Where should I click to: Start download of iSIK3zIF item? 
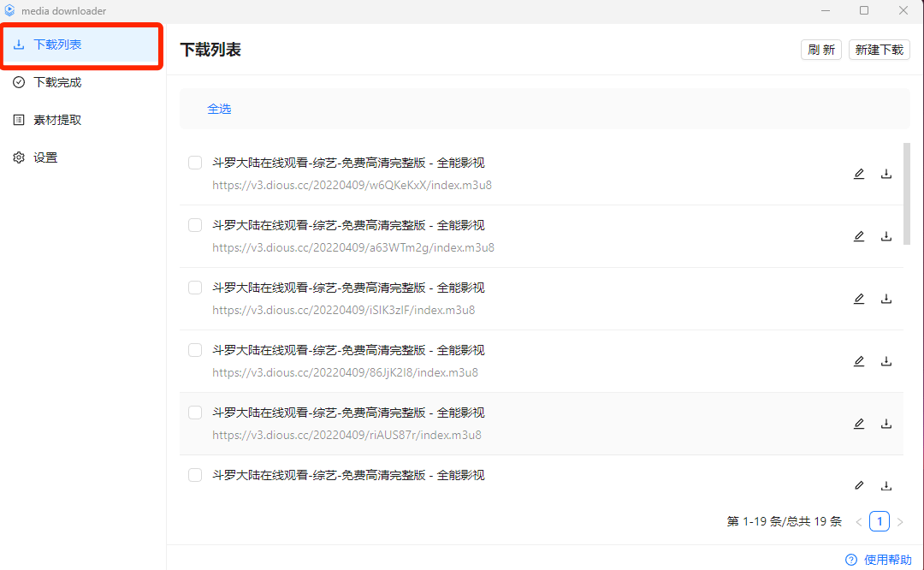[x=886, y=299]
